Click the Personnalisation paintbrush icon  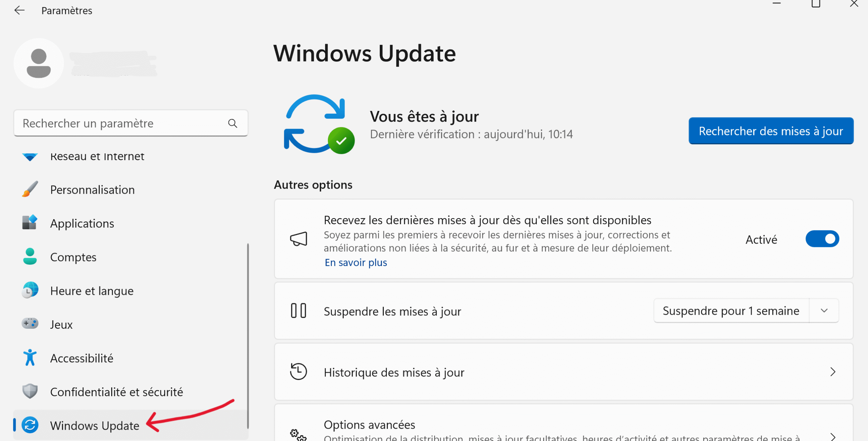point(30,189)
